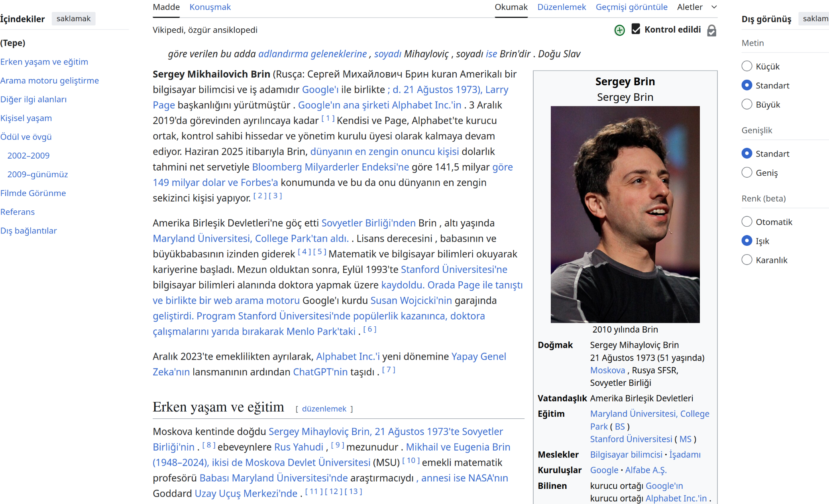
Task: Hide the İçindekiler sidebar with saklamak
Action: click(73, 19)
